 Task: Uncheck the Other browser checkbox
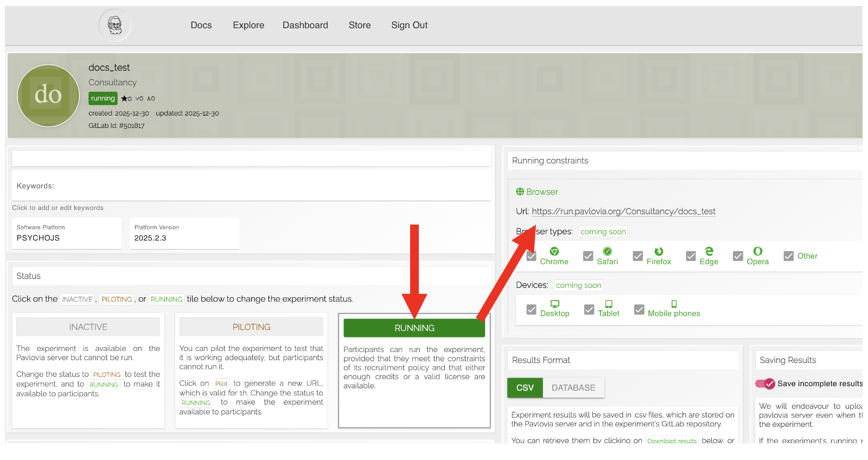(x=789, y=256)
